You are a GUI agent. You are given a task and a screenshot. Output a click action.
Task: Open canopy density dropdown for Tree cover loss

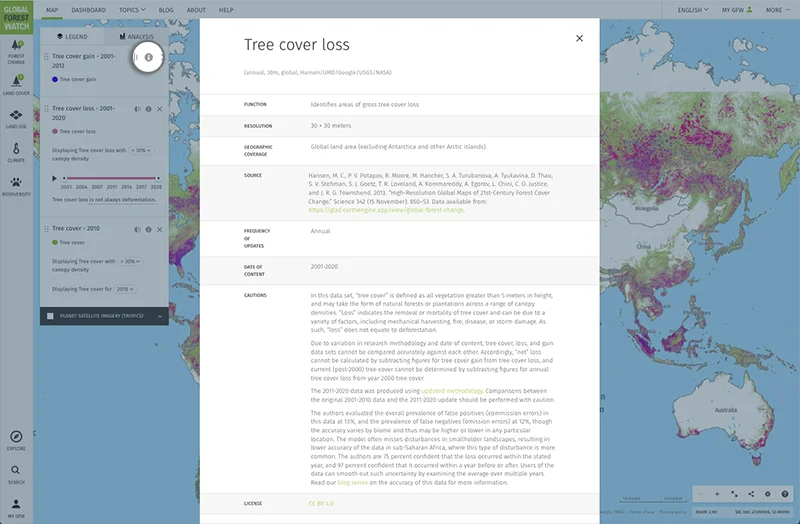pos(141,151)
